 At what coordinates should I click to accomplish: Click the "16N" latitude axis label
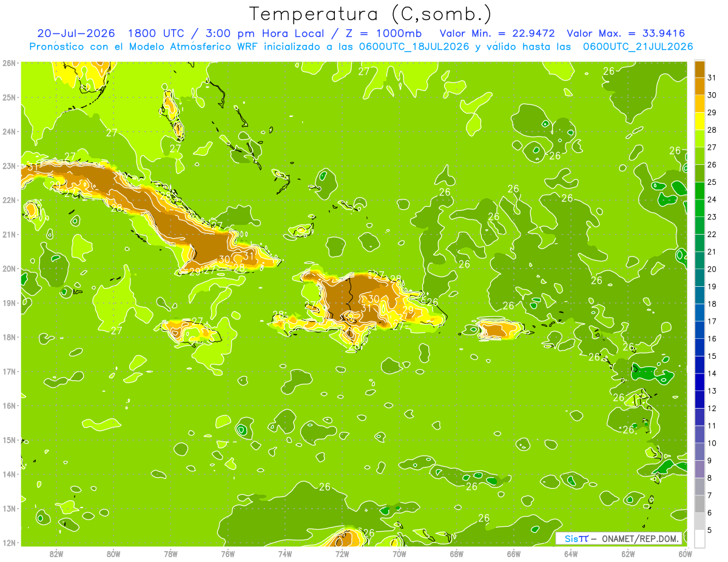pyautogui.click(x=8, y=406)
